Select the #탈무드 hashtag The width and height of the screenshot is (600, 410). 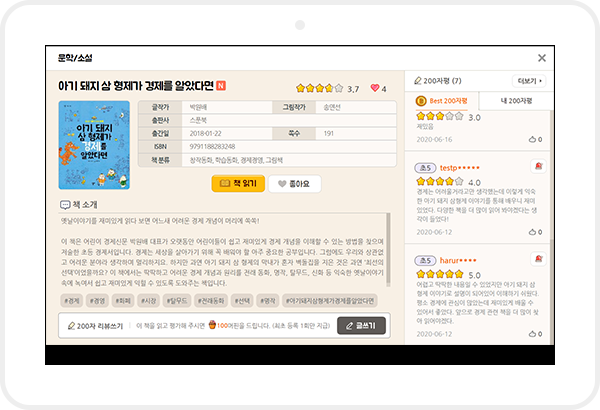pos(177,301)
